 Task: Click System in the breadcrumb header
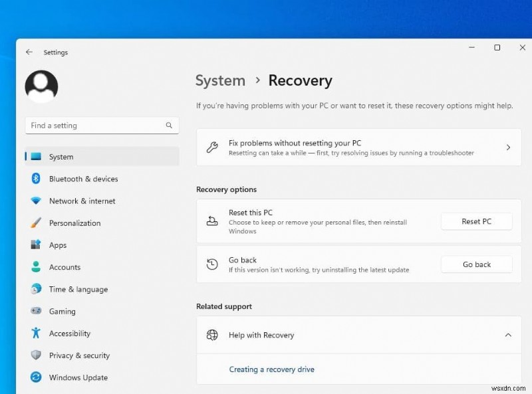click(x=220, y=80)
